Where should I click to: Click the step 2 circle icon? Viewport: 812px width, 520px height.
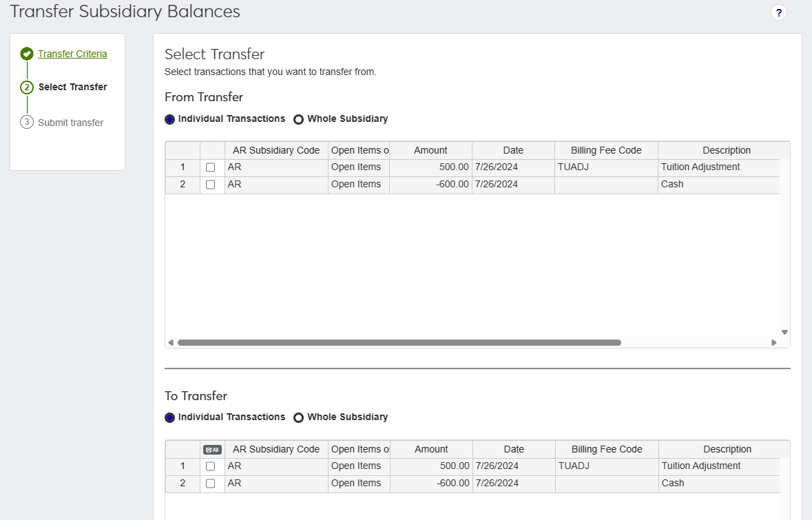27,87
